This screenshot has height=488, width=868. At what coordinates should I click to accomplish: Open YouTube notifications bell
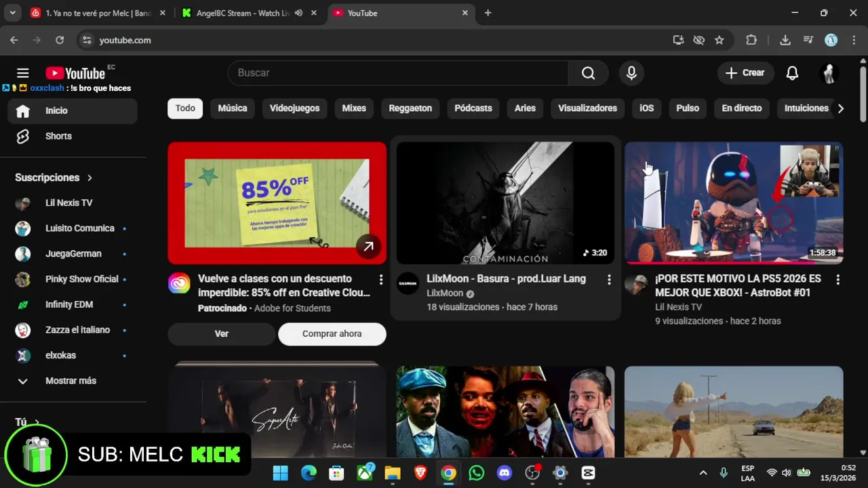[x=792, y=73]
